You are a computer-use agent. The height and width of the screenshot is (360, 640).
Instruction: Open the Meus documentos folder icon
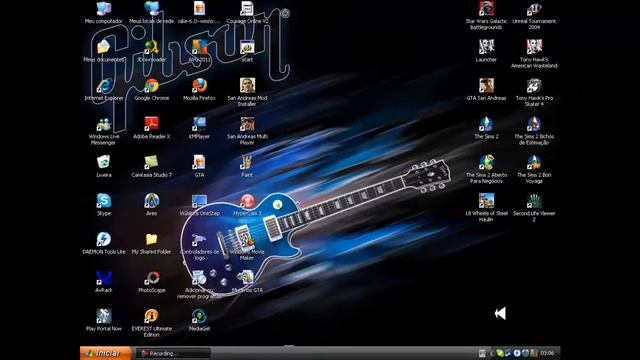tap(104, 47)
